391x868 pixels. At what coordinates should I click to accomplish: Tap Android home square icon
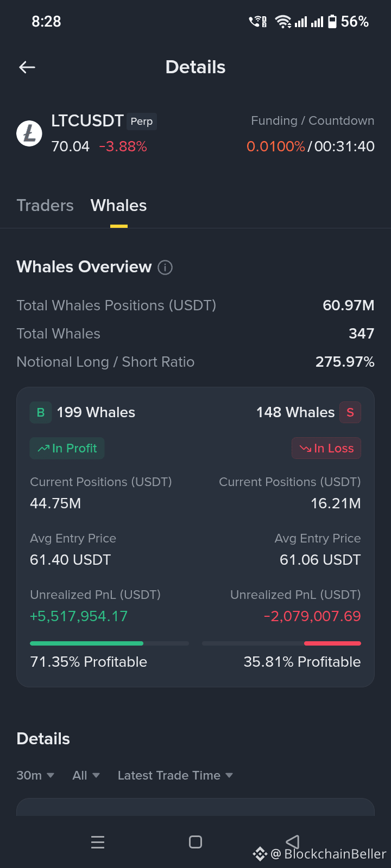pos(195,842)
